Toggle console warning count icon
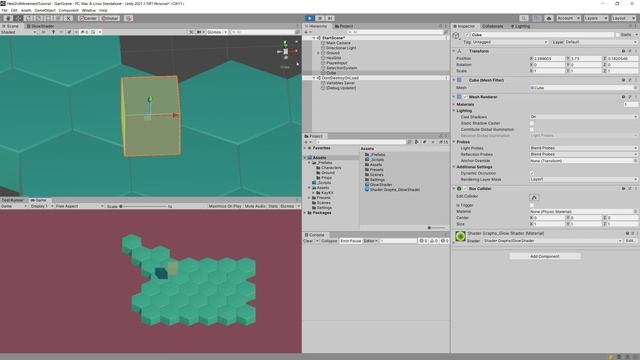The image size is (640, 360). tap(433, 241)
